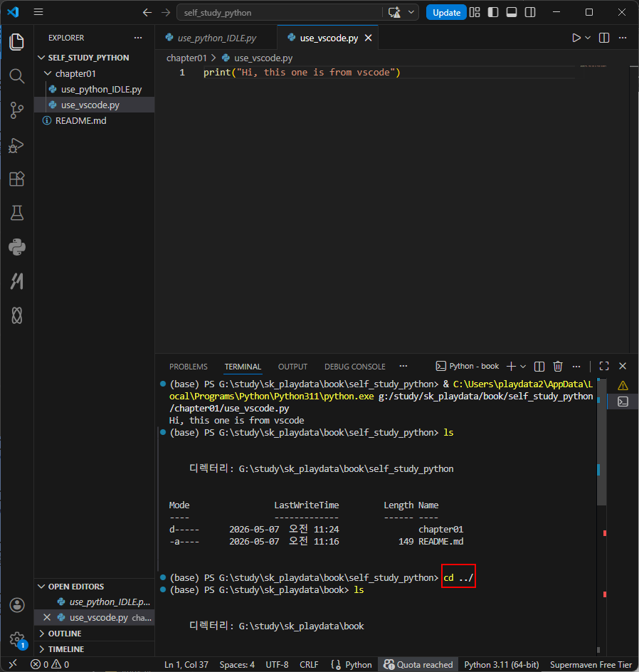Open the Copilot chat icon
Viewport: 639px width, 672px height.
tap(394, 12)
